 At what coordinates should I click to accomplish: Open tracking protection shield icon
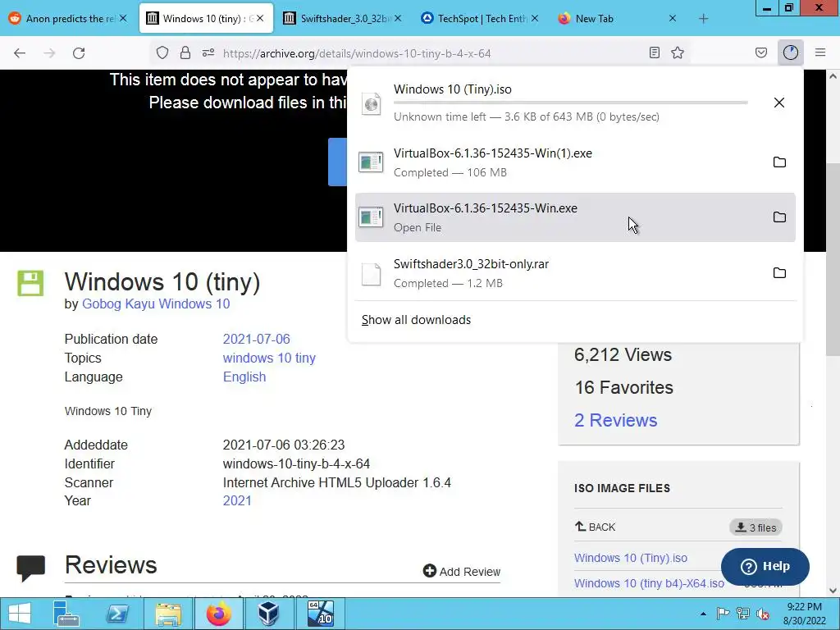(162, 52)
